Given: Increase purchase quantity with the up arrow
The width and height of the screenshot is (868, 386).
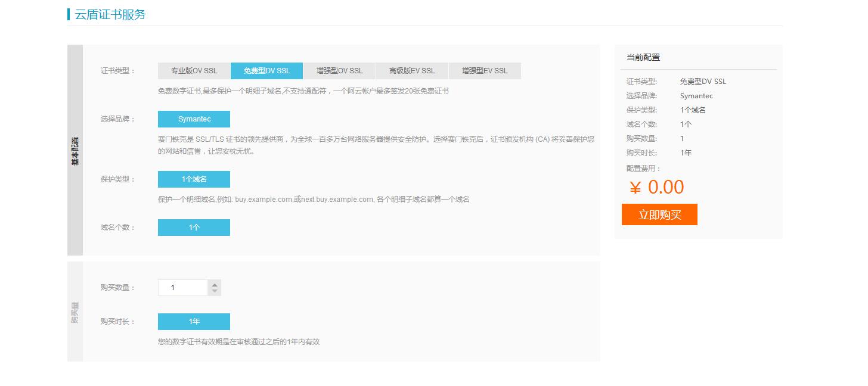Looking at the screenshot, I should [215, 284].
